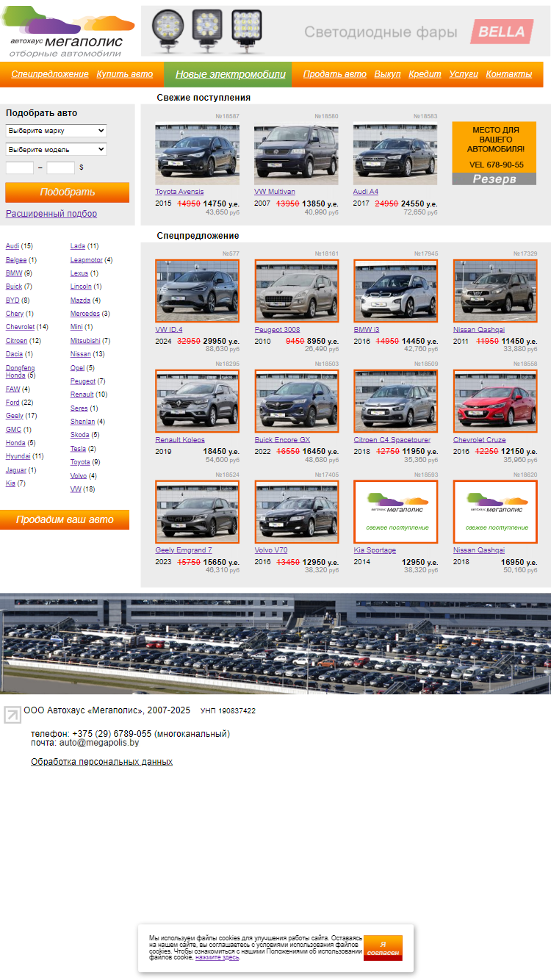
Task: Open the Выкуп menu item
Action: click(x=388, y=74)
